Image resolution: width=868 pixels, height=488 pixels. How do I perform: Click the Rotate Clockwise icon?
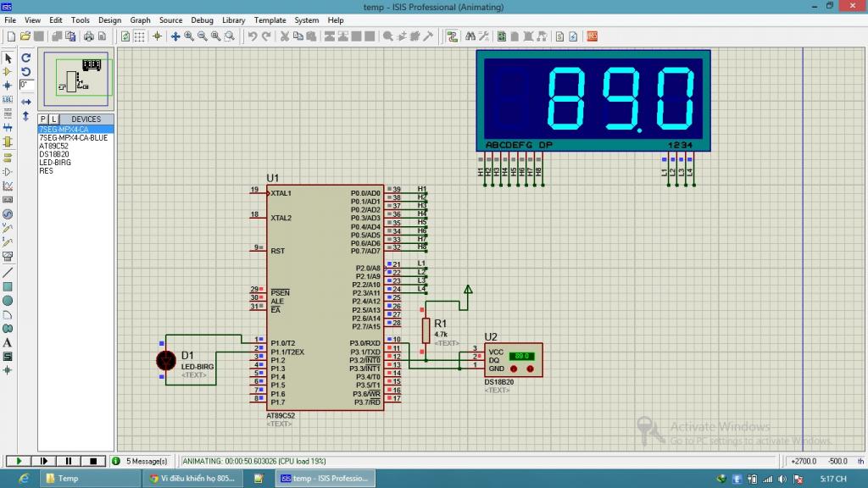click(26, 58)
